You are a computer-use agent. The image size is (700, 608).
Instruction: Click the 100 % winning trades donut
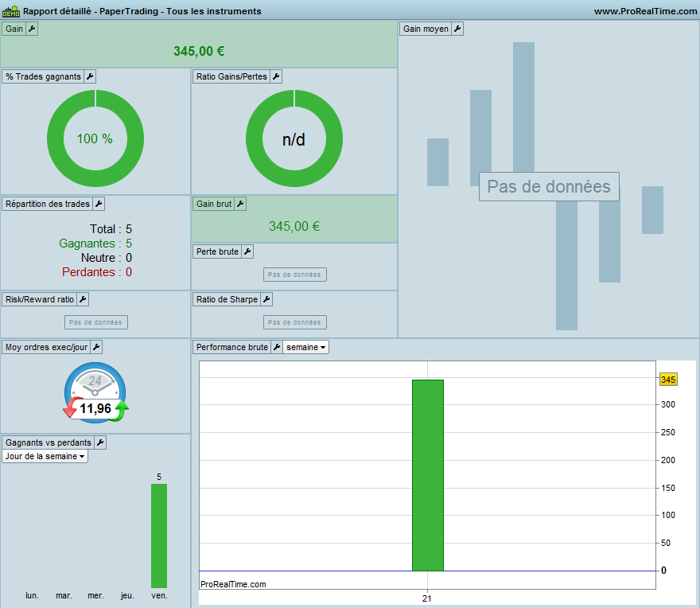pyautogui.click(x=95, y=138)
